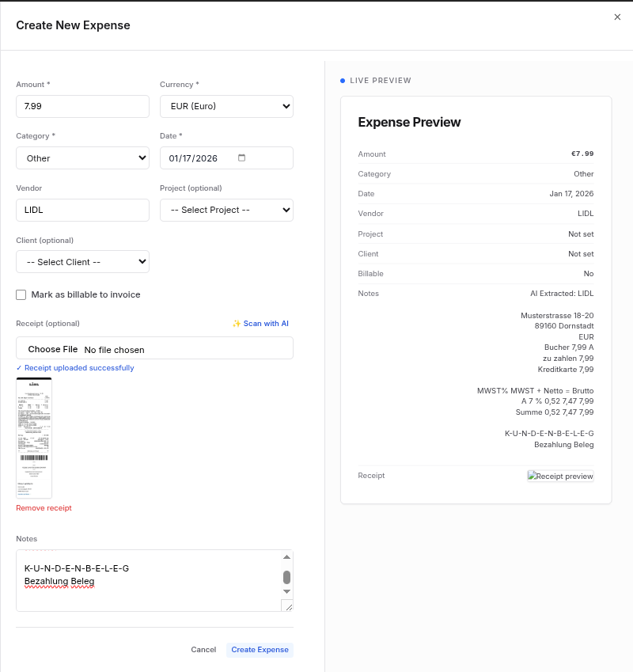Viewport: 633px width, 672px height.
Task: Click the broken Receipt preview image
Action: click(561, 476)
